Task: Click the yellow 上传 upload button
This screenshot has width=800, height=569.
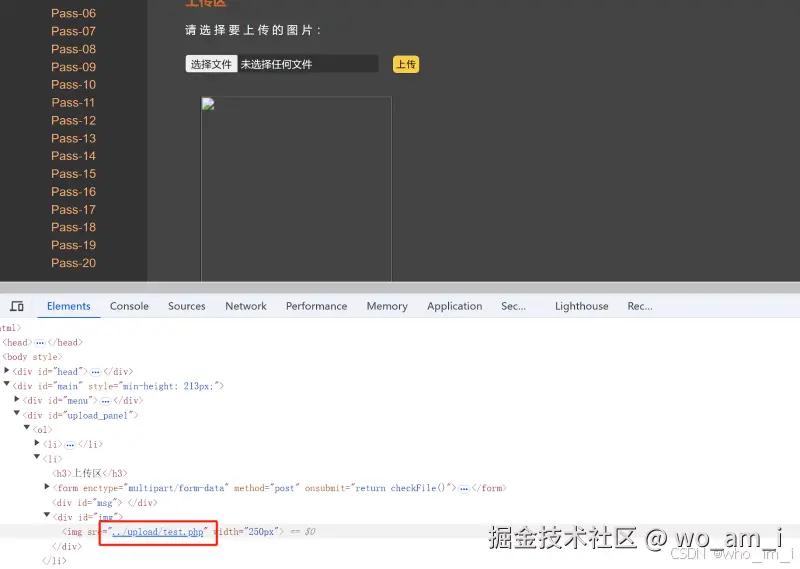Action: point(406,64)
